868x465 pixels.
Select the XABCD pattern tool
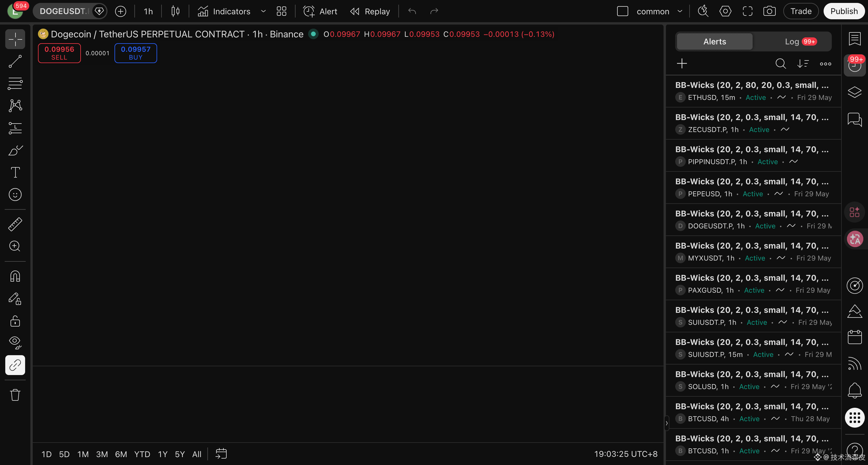[x=15, y=106]
